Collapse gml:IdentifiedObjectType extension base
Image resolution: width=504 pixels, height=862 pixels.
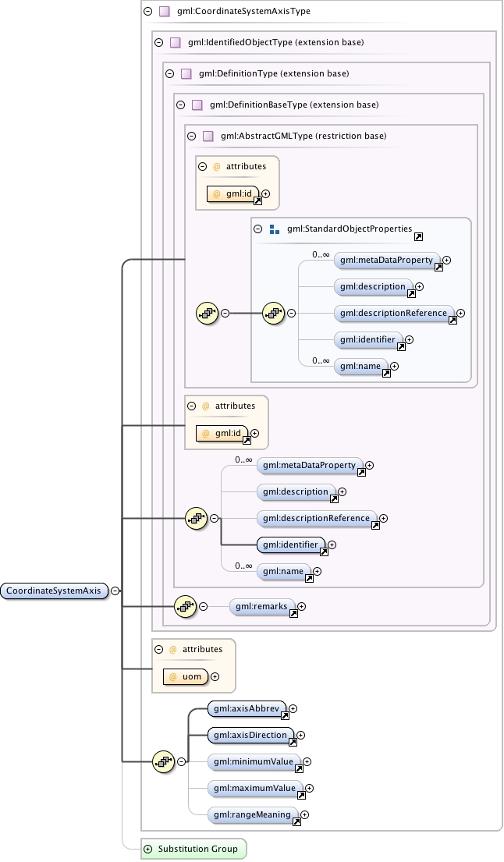159,42
